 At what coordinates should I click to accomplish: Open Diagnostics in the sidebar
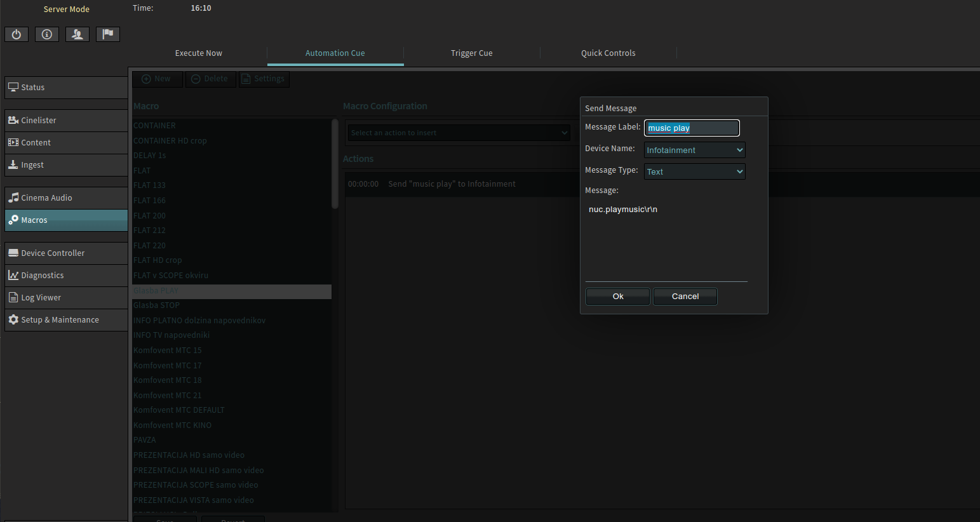tap(66, 276)
